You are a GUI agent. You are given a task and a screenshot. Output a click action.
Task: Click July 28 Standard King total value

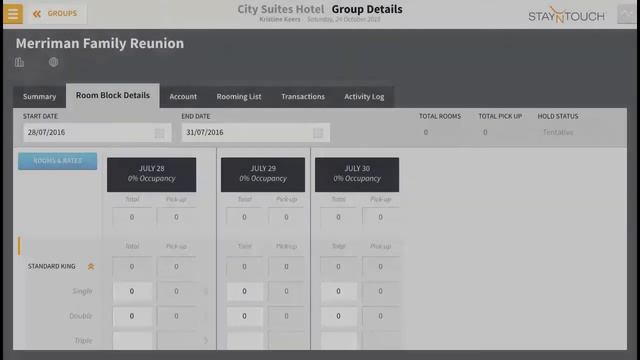[132, 267]
